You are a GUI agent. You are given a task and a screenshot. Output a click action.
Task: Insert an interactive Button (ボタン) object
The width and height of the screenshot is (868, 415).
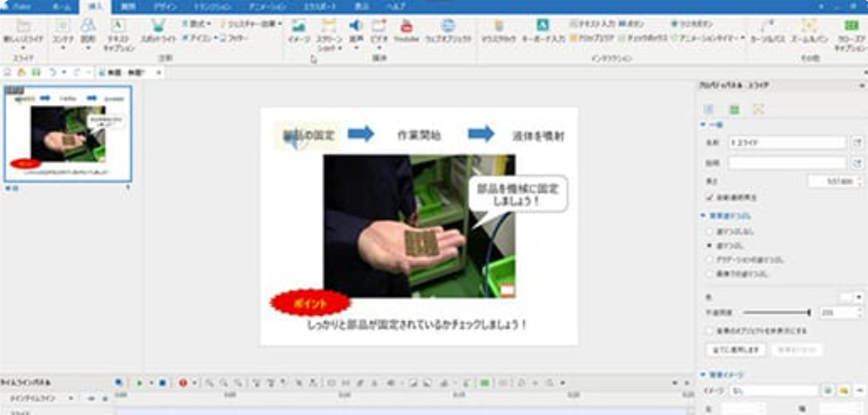tap(631, 24)
